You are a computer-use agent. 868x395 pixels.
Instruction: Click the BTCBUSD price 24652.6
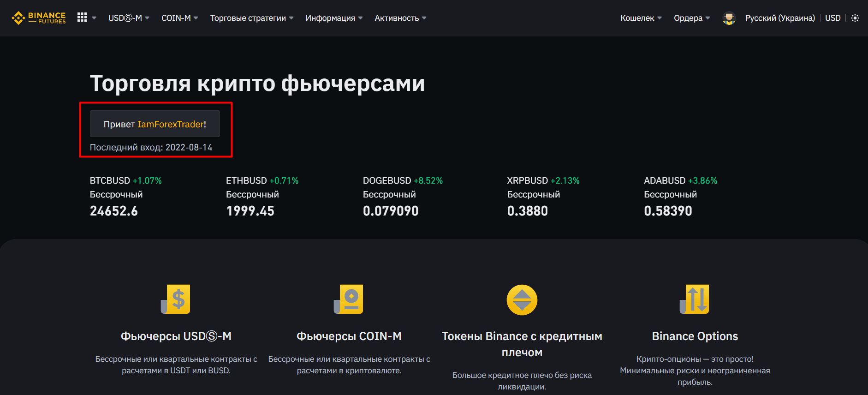[x=113, y=211]
